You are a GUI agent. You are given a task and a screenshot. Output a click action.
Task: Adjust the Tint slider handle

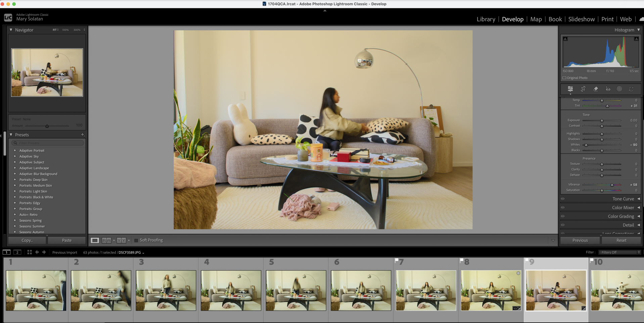[607, 106]
